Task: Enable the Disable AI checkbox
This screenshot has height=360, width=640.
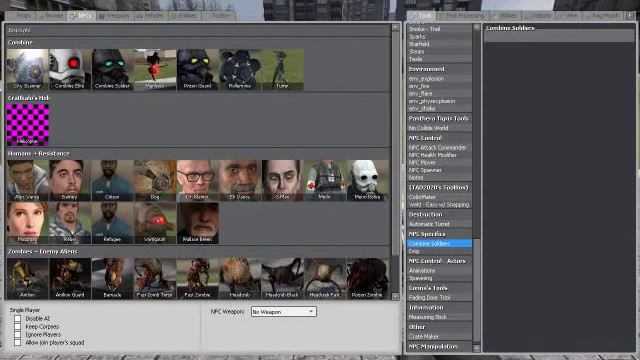Action: [18, 318]
